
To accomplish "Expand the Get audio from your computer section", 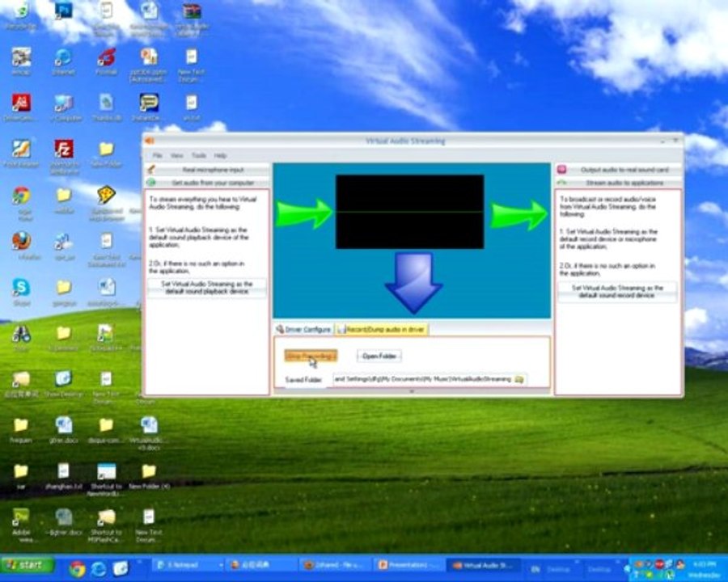I will tap(207, 183).
